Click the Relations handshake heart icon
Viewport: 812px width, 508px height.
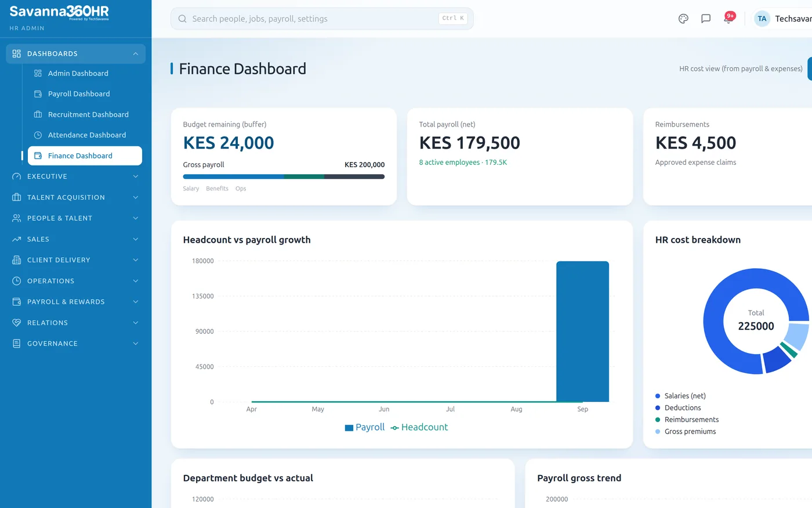(16, 323)
